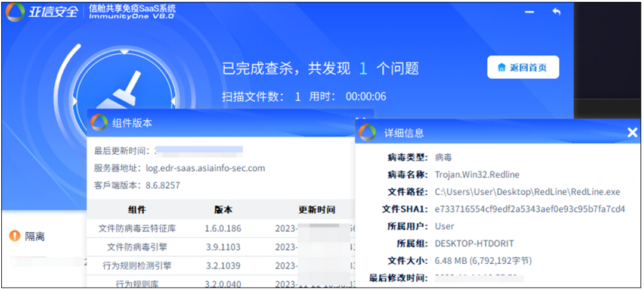
Task: Select the 行为规则库 row name
Action: tap(137, 283)
